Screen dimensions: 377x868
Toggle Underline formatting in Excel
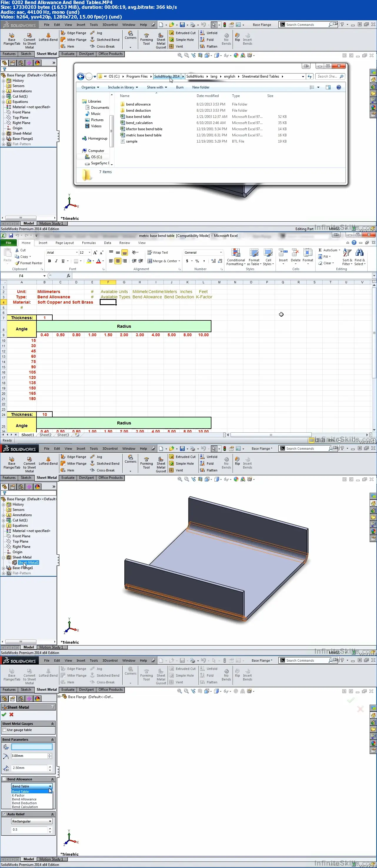pos(63,261)
